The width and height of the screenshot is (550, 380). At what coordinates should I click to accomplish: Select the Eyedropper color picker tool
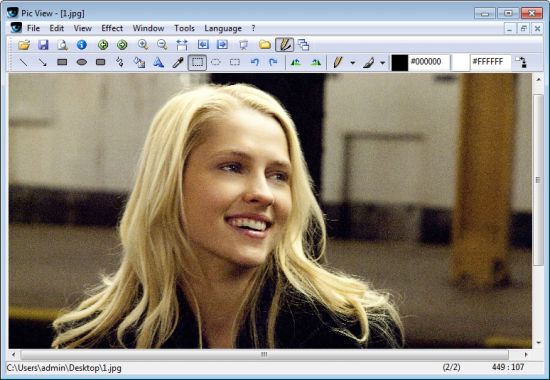(x=178, y=62)
